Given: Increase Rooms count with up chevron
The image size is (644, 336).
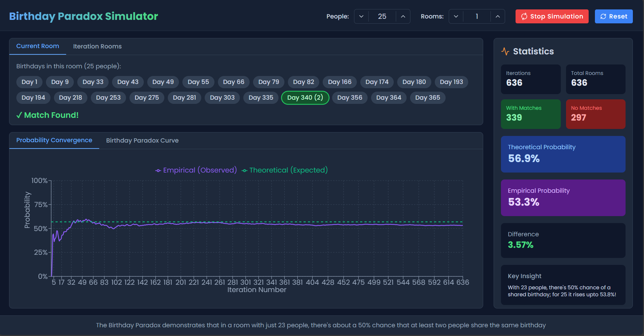Looking at the screenshot, I should click(497, 16).
